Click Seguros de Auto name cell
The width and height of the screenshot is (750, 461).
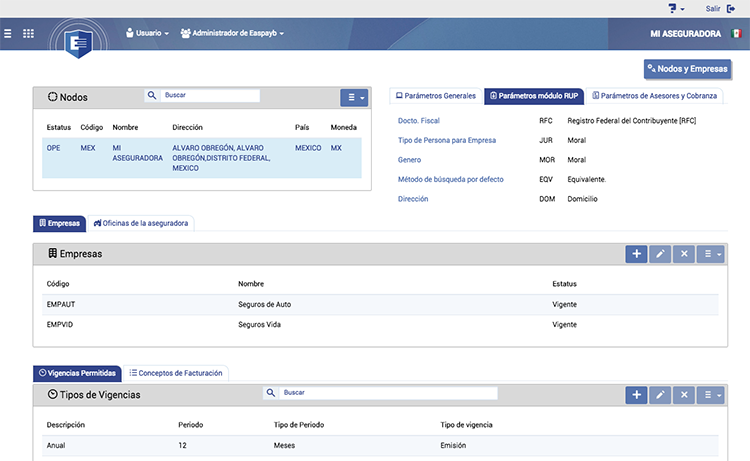click(x=265, y=305)
